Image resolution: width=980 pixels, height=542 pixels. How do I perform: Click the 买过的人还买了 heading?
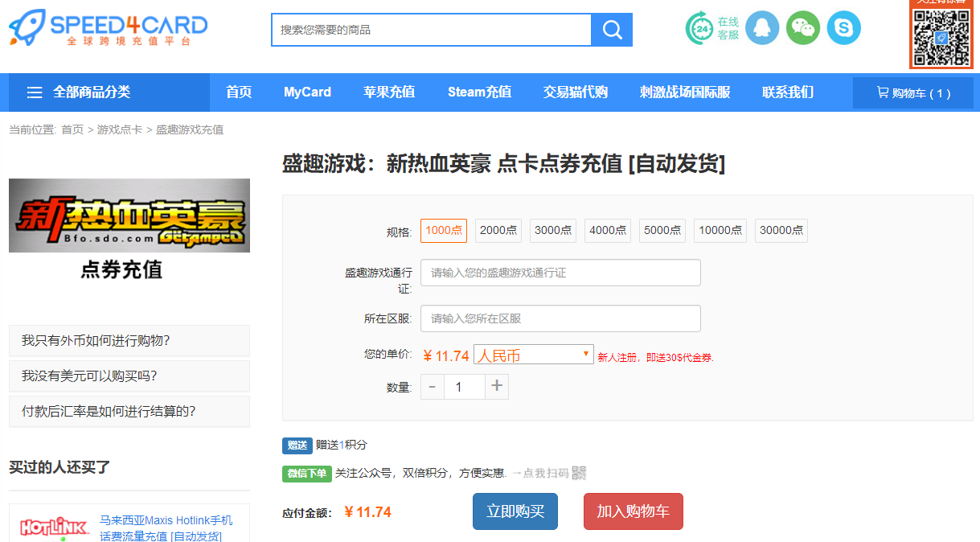tap(59, 467)
